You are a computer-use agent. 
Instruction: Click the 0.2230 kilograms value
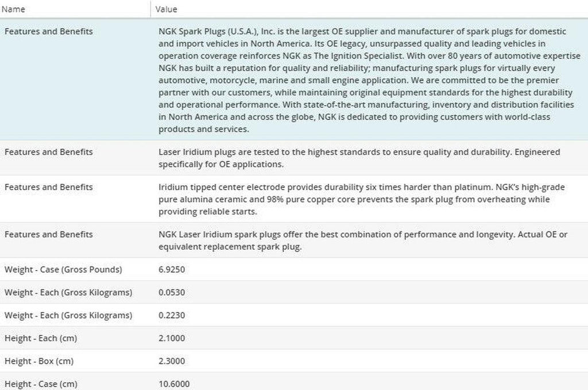click(x=172, y=315)
